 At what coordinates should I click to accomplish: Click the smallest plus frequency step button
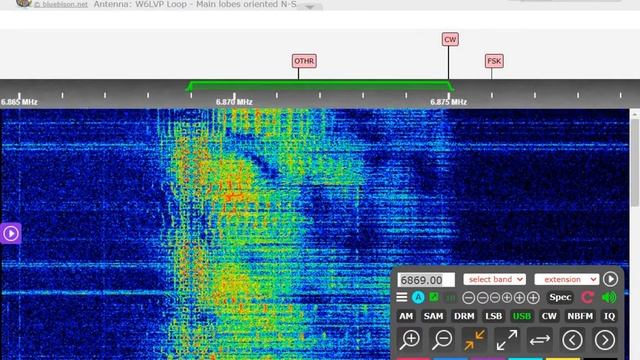coord(507,298)
